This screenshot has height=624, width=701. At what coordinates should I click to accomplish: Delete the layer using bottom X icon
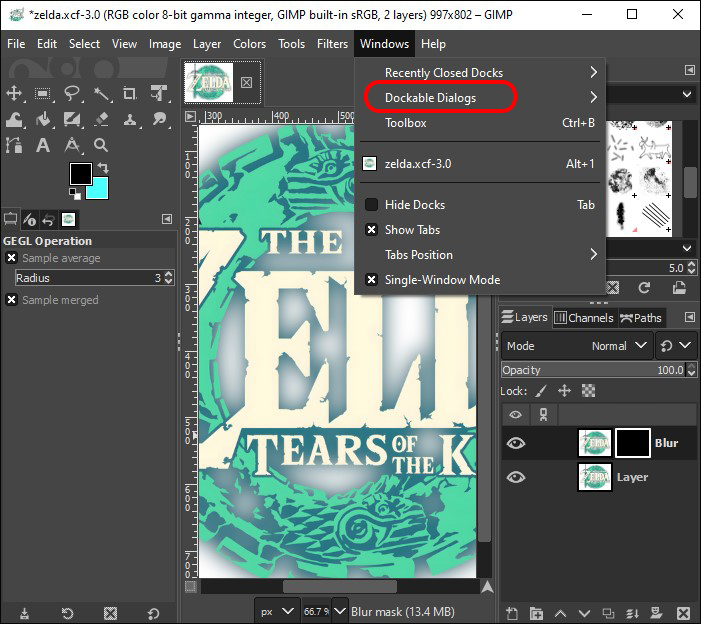pyautogui.click(x=683, y=612)
